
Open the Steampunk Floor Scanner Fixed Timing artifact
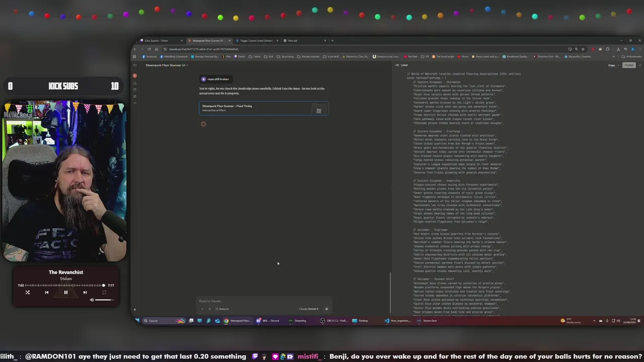tap(264, 108)
